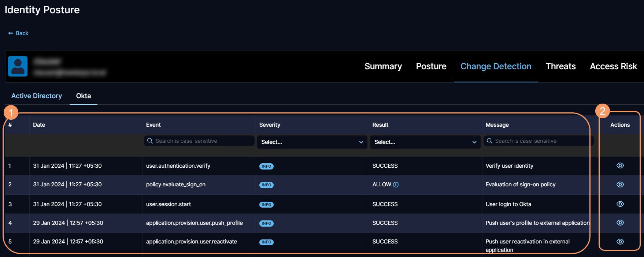Screen dimensions: 644x257
Task: Expand the Result filter dropdown
Action: tap(425, 142)
